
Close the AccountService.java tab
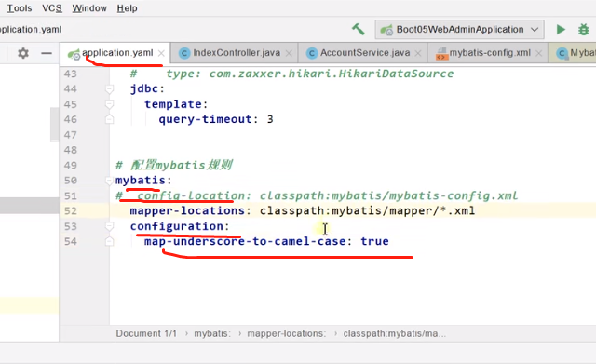(418, 53)
